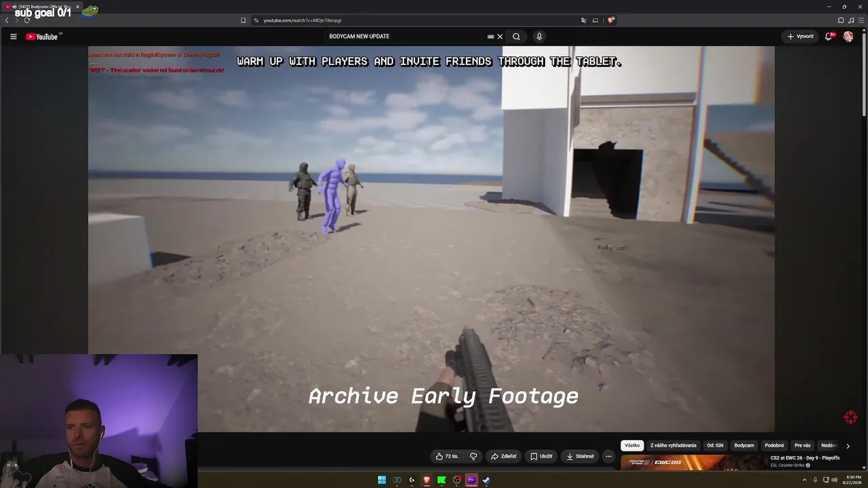
Task: Open volume control in system tray
Action: point(834,481)
